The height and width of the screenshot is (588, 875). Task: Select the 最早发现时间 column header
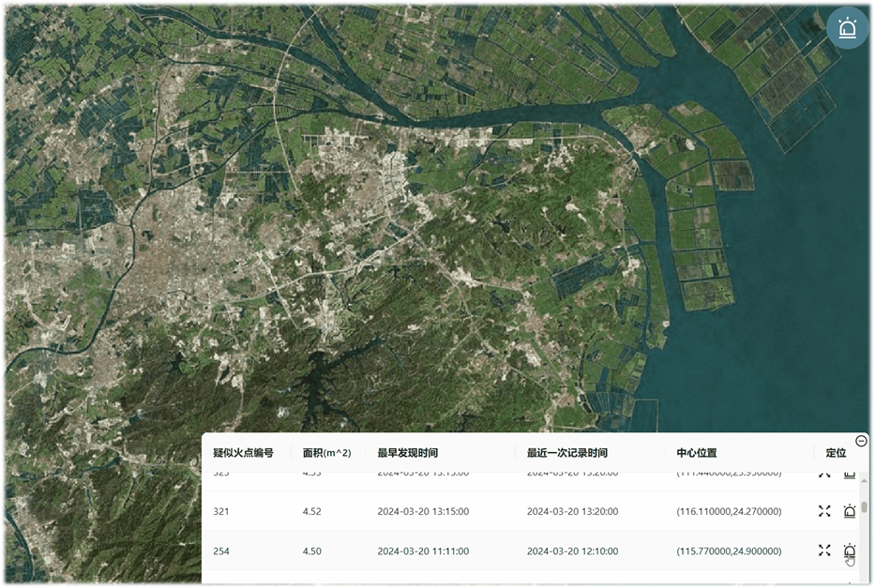click(407, 453)
